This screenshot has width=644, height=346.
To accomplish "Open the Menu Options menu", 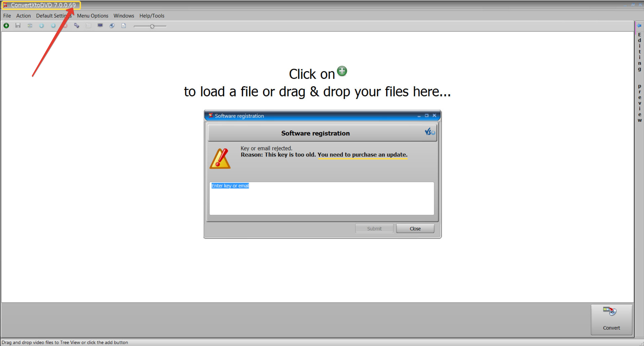I will (x=93, y=16).
